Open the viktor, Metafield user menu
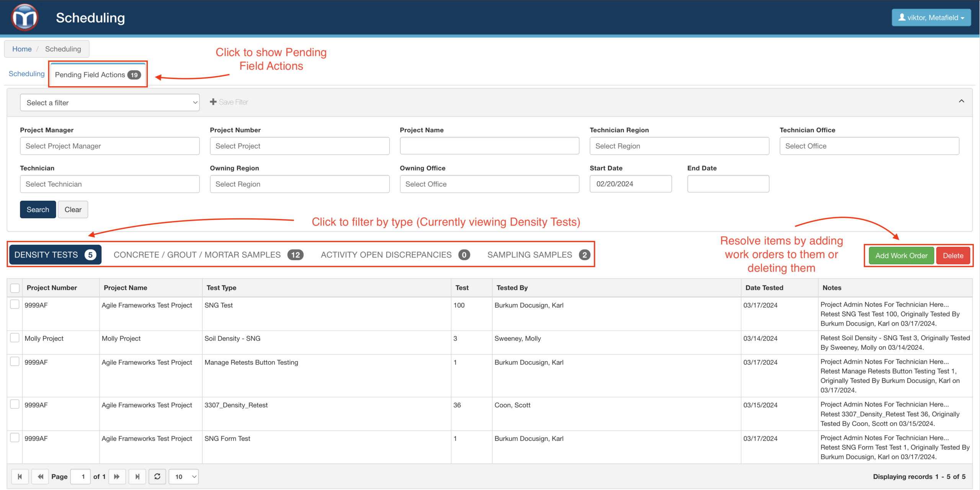 point(931,18)
